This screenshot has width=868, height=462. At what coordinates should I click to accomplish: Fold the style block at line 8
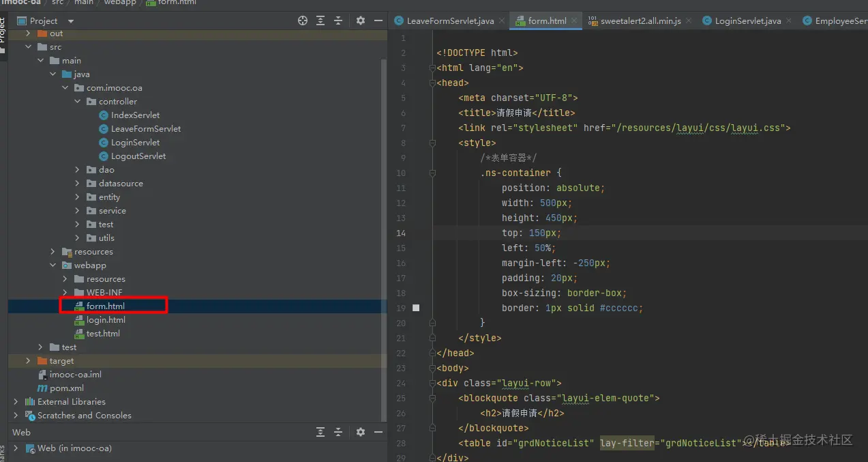pos(432,143)
